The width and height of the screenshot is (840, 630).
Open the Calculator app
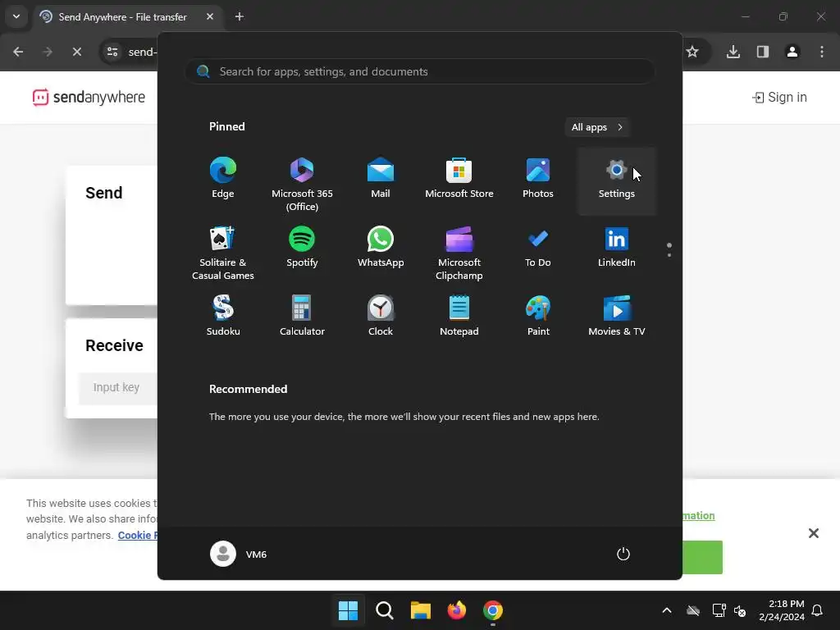(302, 316)
